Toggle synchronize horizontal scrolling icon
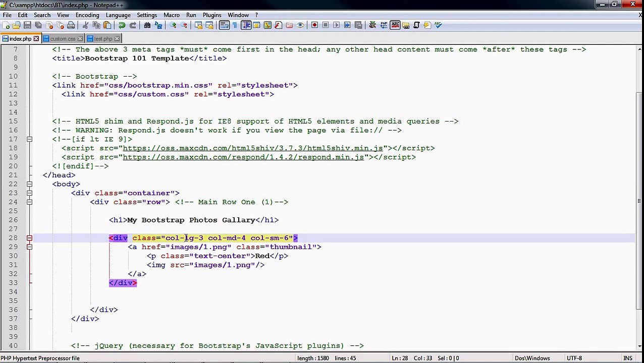 point(209,25)
